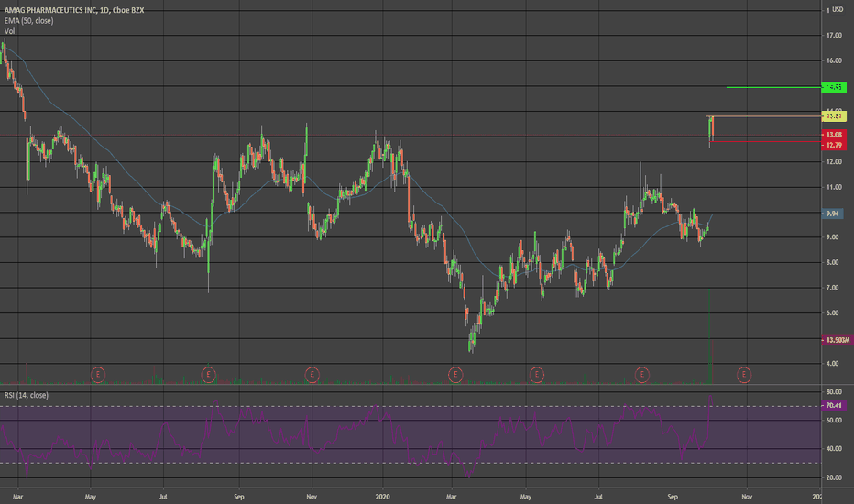Click the earnings E marker before Mar 2019–May 2019 gap

tap(98, 374)
